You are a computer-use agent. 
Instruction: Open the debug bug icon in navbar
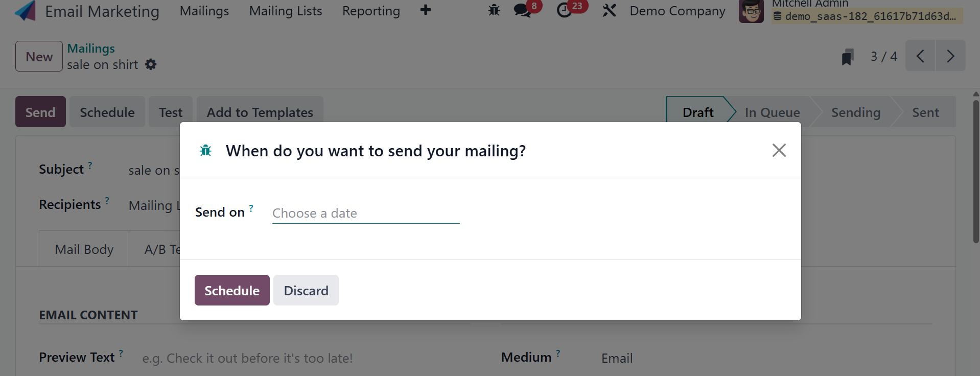point(494,10)
